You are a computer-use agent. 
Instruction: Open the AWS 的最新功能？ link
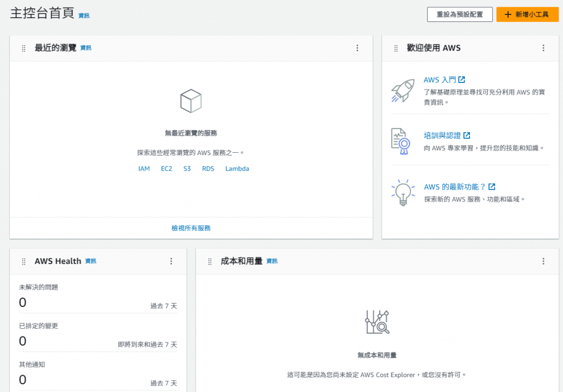click(455, 187)
